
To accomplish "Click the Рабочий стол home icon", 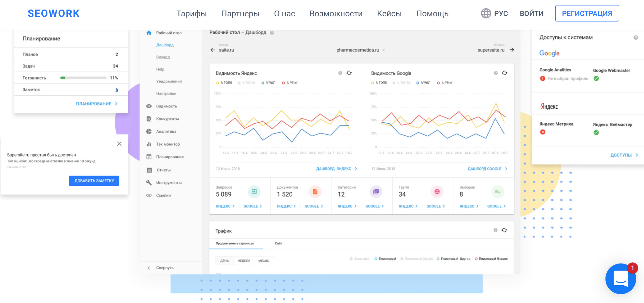I will coord(149,33).
